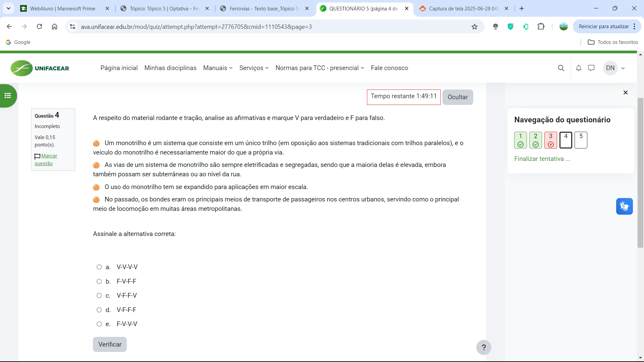Open the green phone extension icon
The image size is (644, 362).
pyautogui.click(x=526, y=26)
